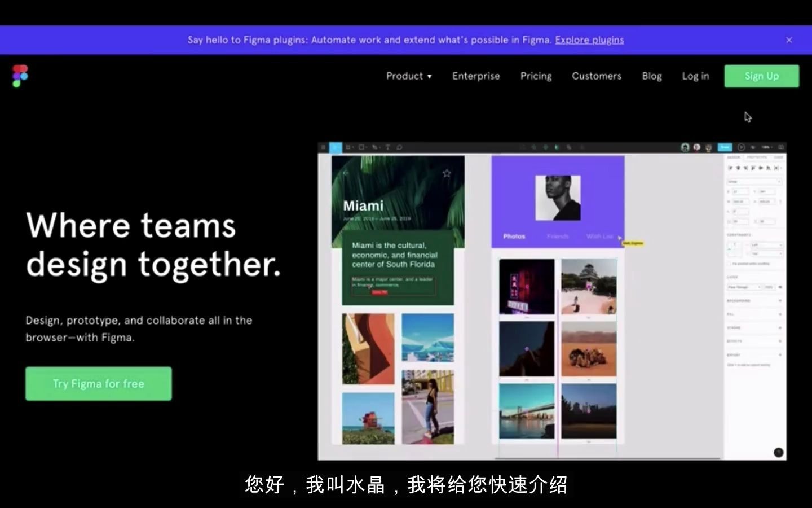Switch to the Design tab in properties panel

734,157
